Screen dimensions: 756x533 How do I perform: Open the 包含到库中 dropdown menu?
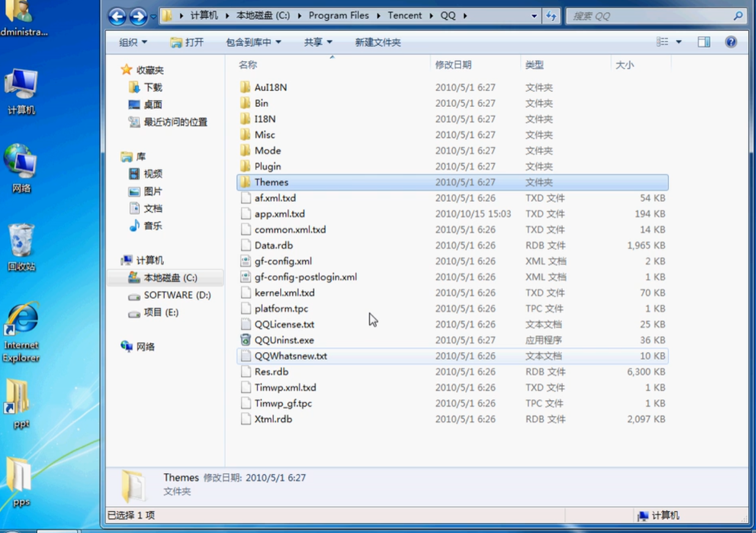[x=253, y=42]
